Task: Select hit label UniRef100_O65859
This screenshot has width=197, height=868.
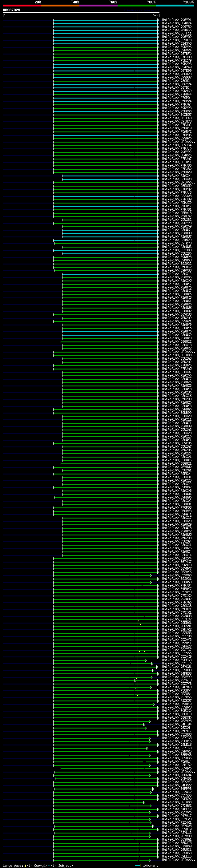Action: tap(177, 186)
